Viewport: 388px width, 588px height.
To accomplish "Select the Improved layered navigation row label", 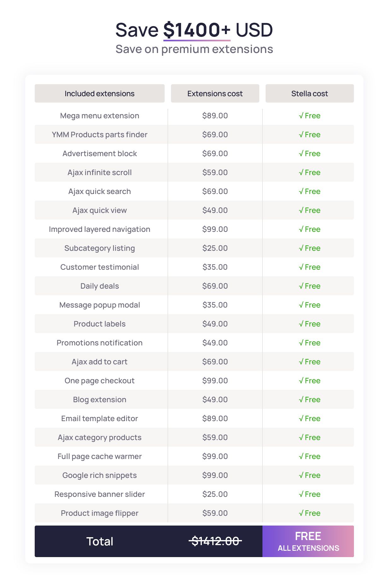I will 99,229.
